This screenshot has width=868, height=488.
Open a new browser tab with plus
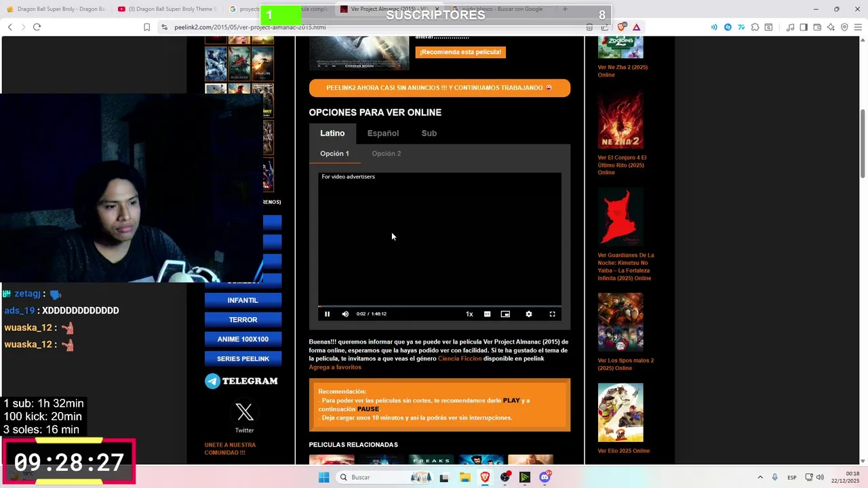tap(565, 9)
